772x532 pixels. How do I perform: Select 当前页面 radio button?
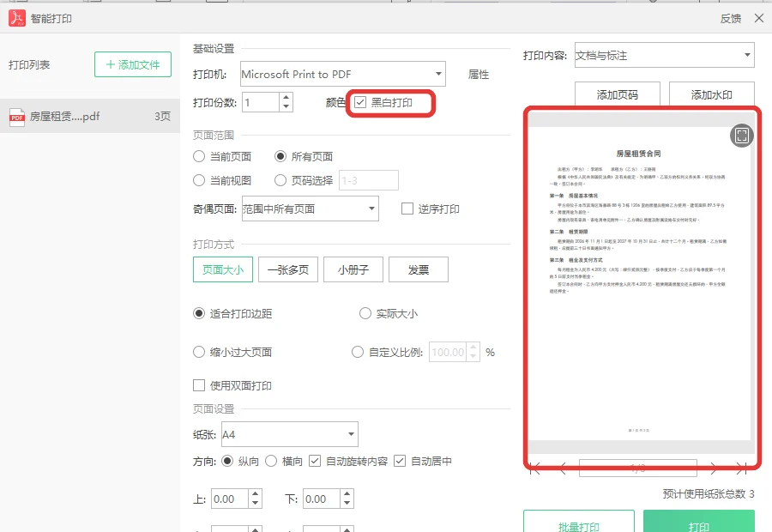[x=199, y=157]
